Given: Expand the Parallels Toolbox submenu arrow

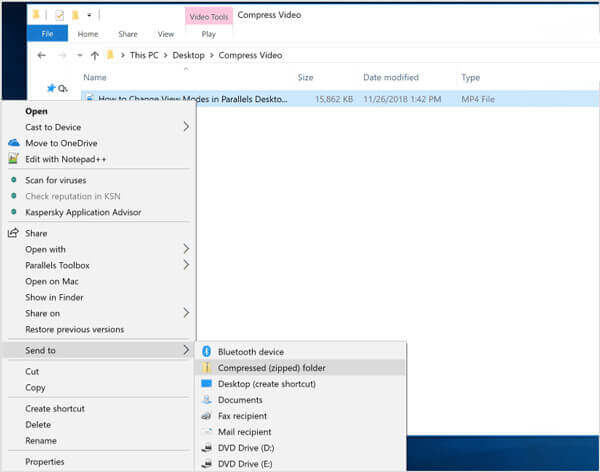Looking at the screenshot, I should (186, 265).
